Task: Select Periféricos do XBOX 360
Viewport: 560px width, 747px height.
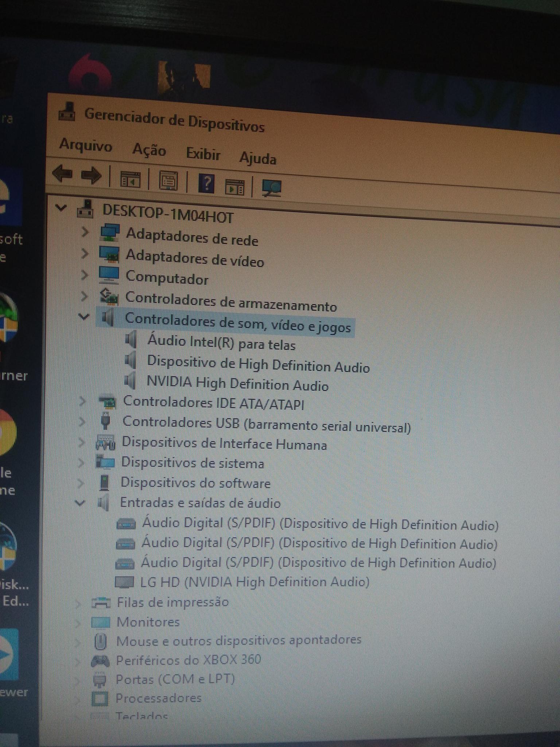Action: [x=188, y=660]
